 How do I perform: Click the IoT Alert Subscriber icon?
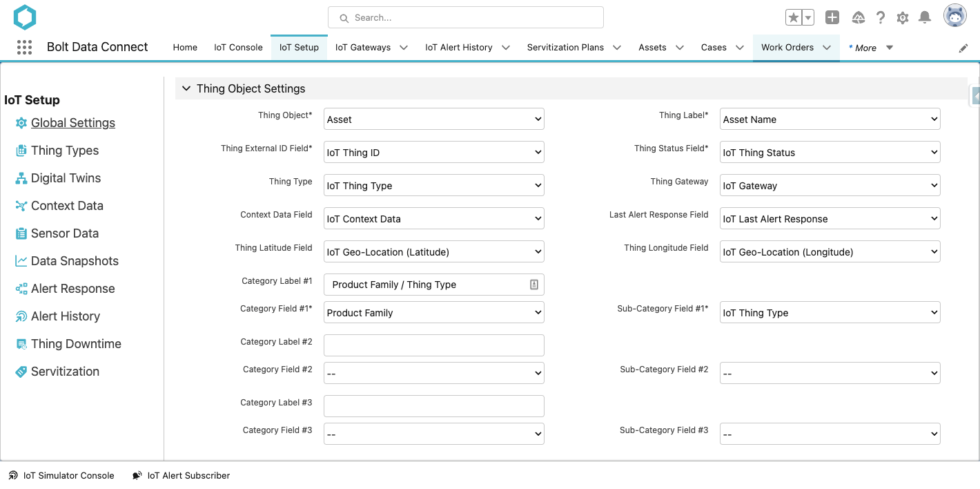137,475
